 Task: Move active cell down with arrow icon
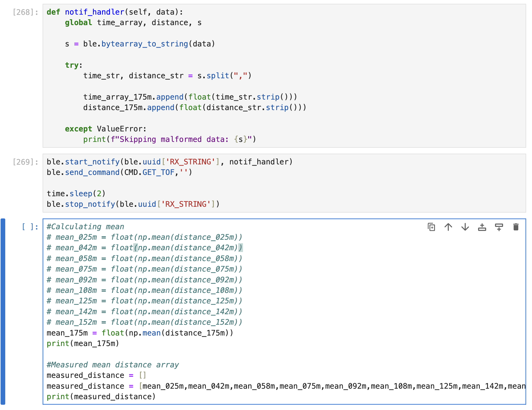point(465,227)
